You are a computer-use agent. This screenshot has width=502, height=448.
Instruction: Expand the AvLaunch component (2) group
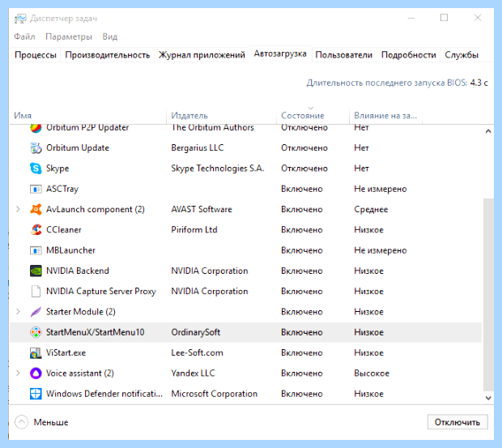(x=19, y=210)
